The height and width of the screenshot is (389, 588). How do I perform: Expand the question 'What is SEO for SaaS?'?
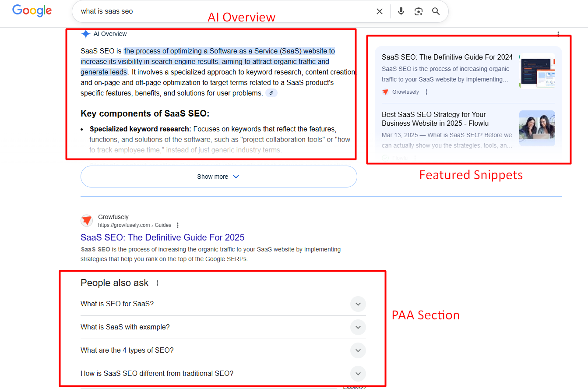pos(358,304)
